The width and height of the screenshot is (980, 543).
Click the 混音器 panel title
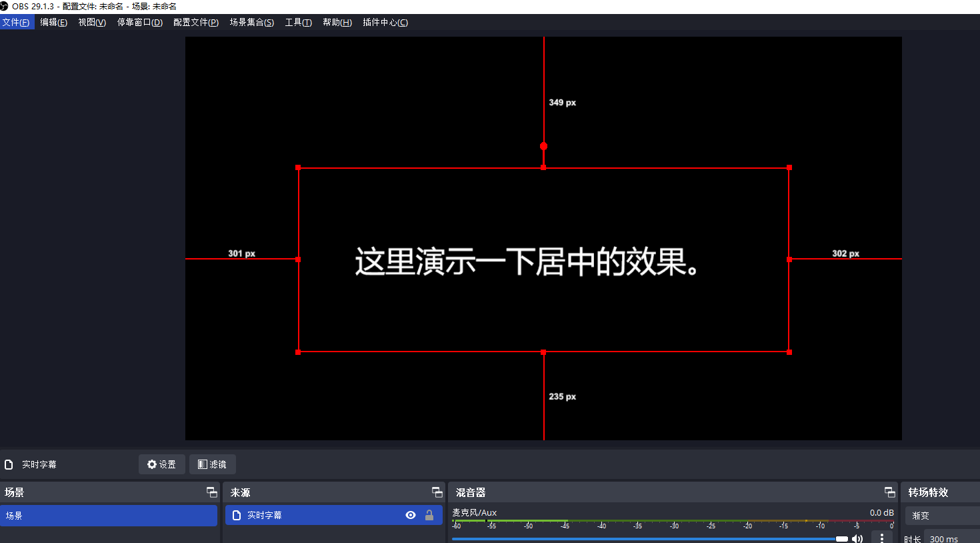click(x=471, y=492)
